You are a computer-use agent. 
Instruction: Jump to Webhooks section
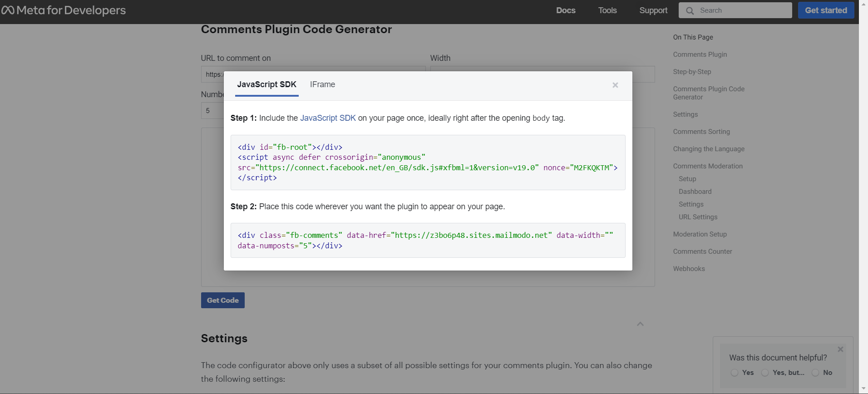689,269
